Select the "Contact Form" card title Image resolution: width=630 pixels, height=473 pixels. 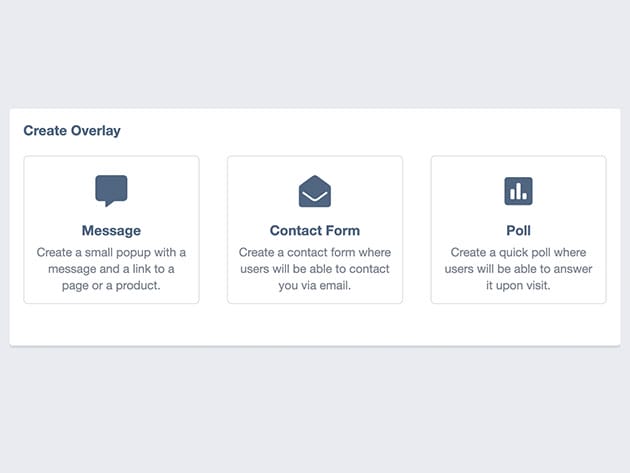pos(315,231)
